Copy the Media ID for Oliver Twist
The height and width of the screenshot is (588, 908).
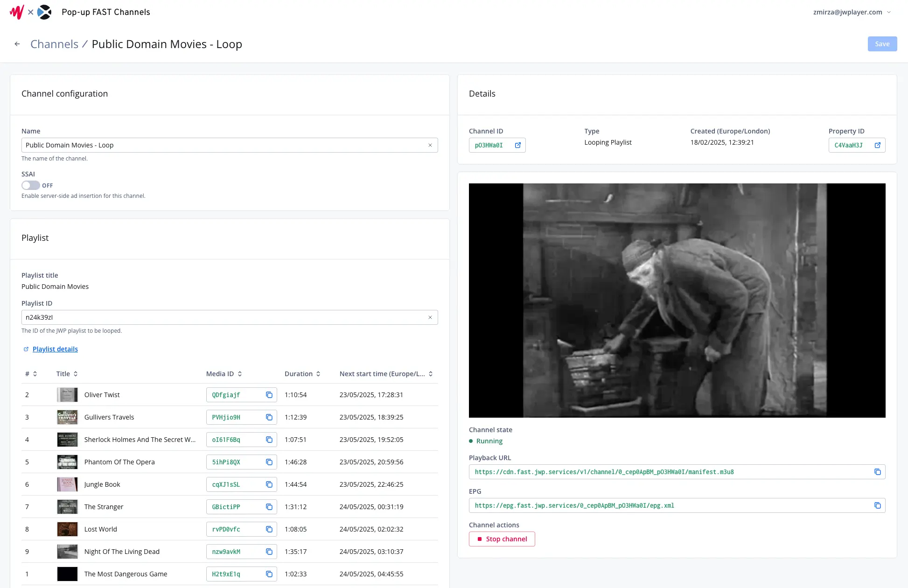click(269, 395)
